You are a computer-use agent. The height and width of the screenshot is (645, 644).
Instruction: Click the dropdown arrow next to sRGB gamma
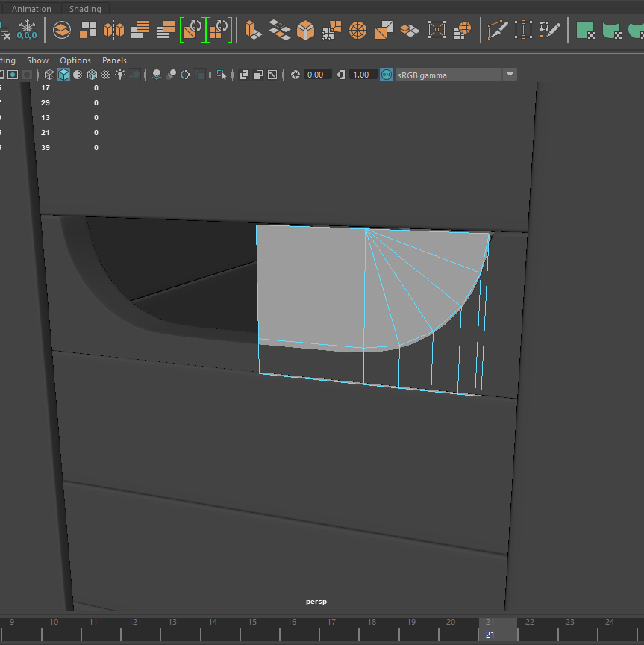pyautogui.click(x=510, y=75)
